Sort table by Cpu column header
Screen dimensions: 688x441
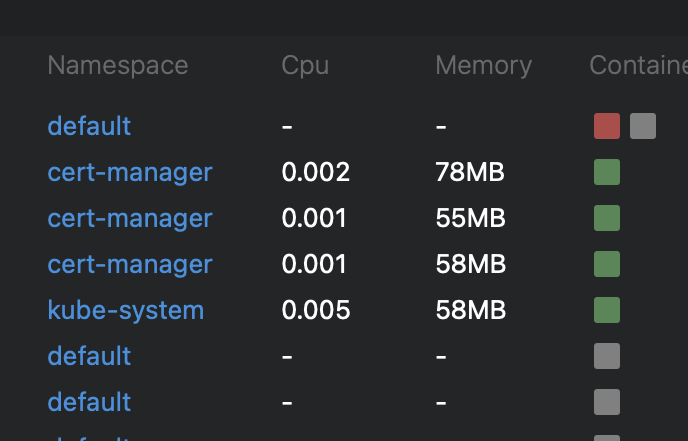pos(305,65)
